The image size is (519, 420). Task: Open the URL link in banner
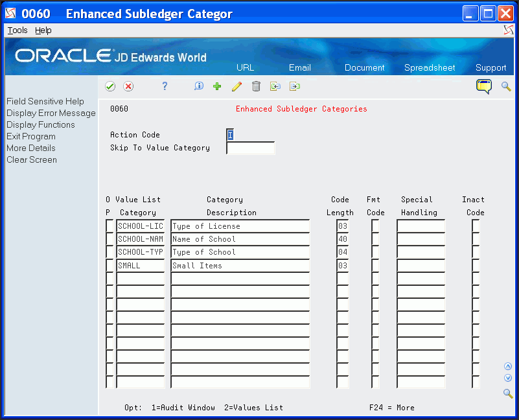246,67
